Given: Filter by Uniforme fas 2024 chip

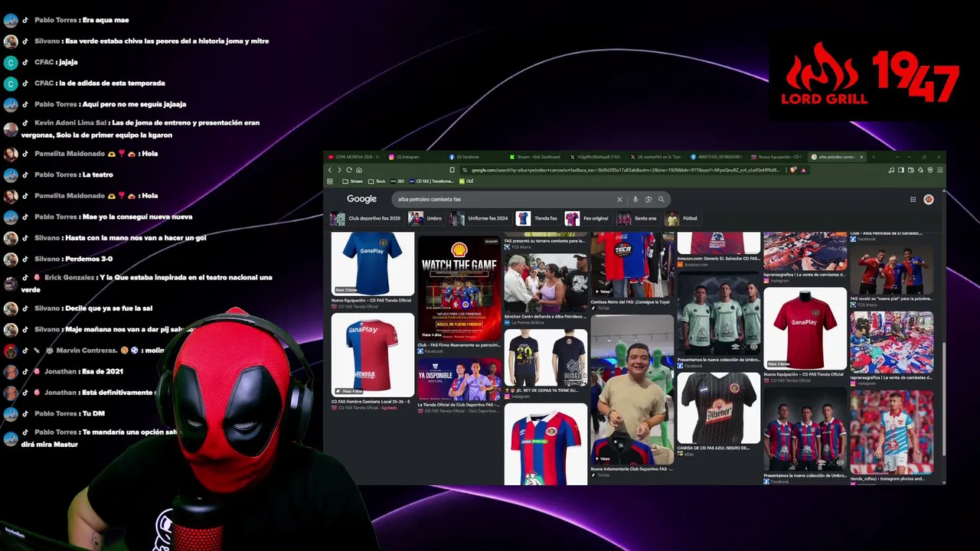Looking at the screenshot, I should pyautogui.click(x=479, y=219).
